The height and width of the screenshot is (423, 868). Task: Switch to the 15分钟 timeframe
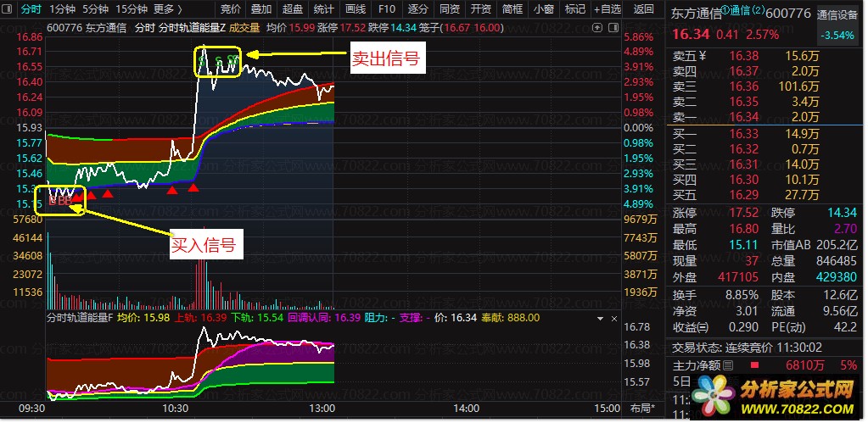point(132,8)
